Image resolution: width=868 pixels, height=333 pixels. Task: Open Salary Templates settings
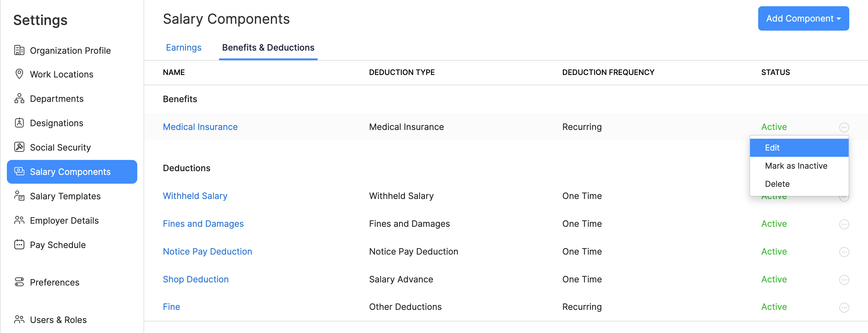(65, 196)
